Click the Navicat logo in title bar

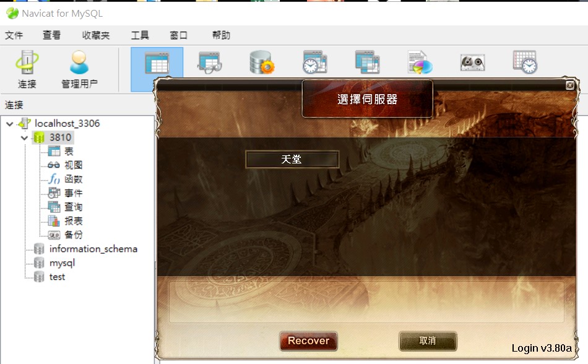[12, 14]
